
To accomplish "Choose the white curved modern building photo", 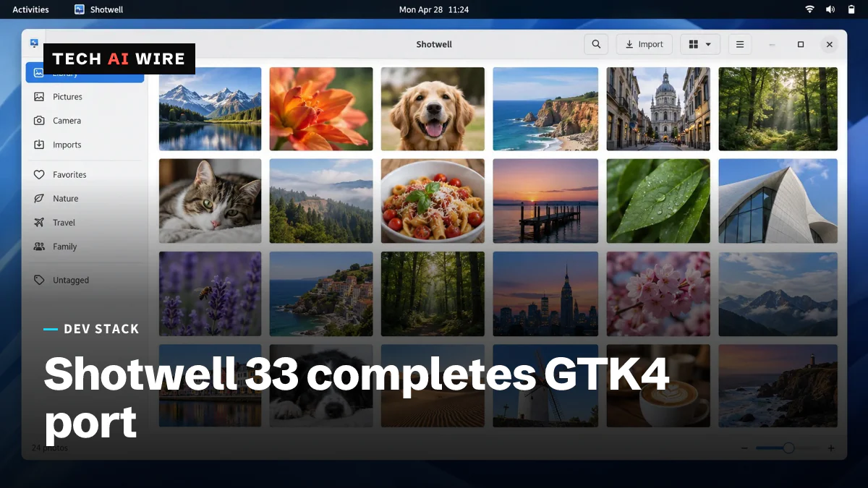I will point(778,201).
